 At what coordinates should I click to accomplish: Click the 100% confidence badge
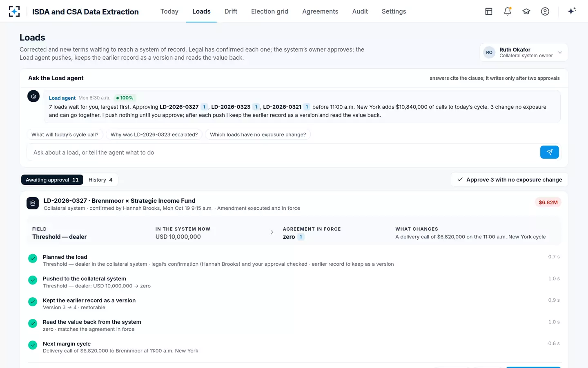click(x=125, y=98)
